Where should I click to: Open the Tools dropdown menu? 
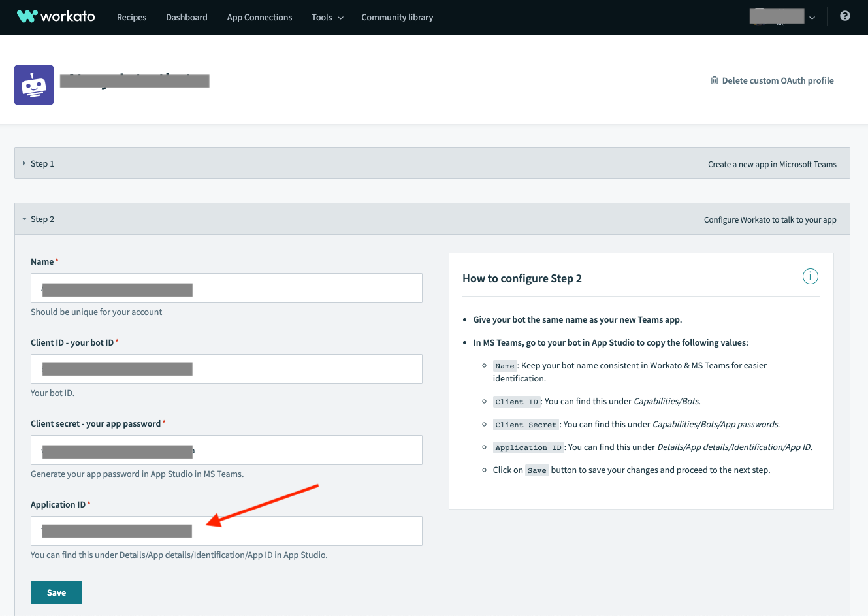click(x=327, y=17)
